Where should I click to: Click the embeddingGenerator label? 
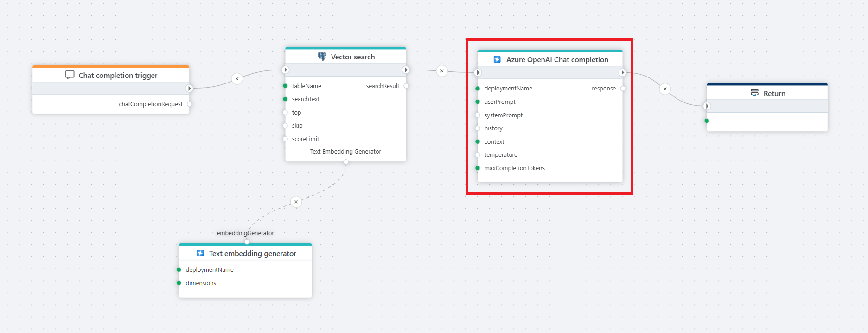click(x=245, y=233)
